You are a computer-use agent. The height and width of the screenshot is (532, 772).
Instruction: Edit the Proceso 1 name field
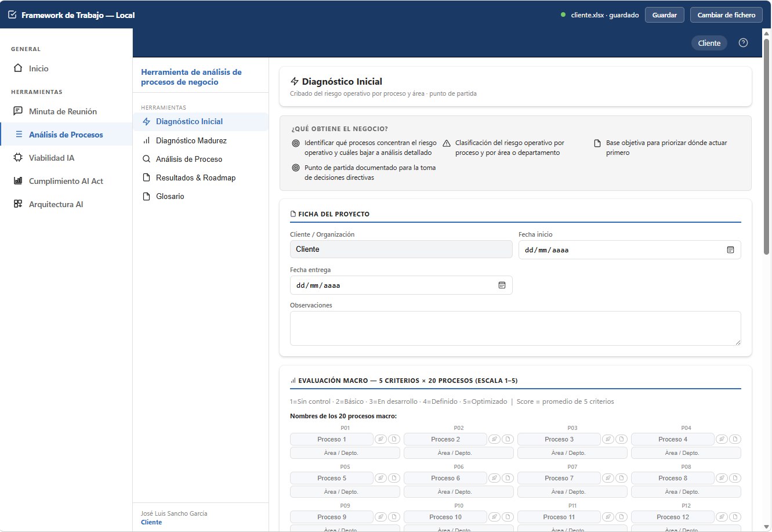[x=332, y=439]
